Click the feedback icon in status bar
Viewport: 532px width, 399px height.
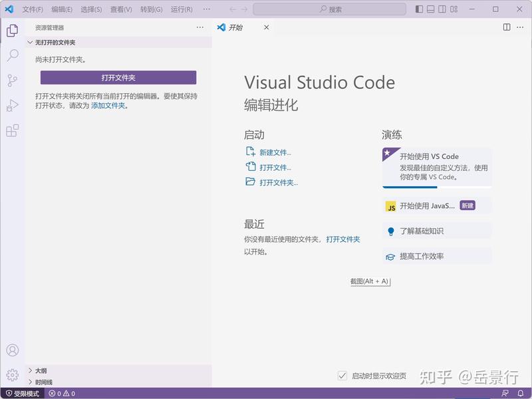[x=505, y=393]
